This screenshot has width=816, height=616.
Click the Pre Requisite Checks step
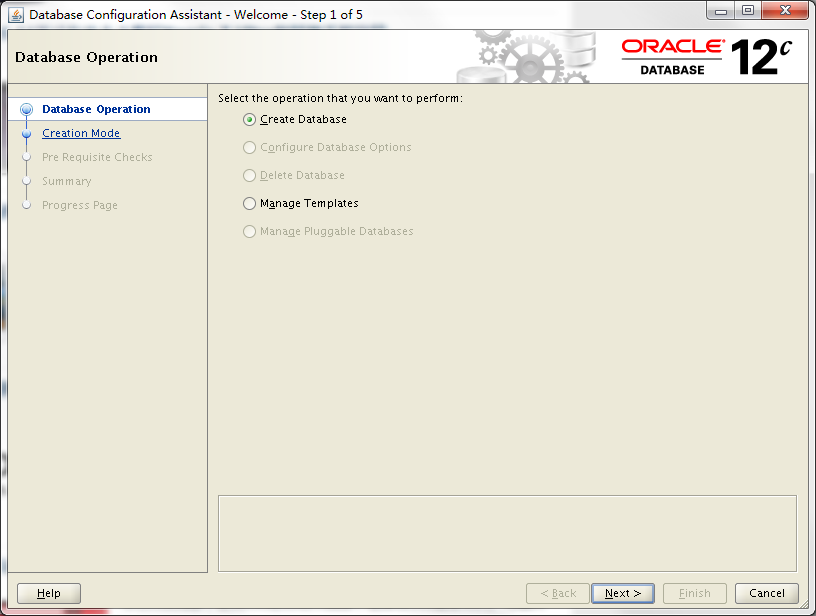[97, 157]
